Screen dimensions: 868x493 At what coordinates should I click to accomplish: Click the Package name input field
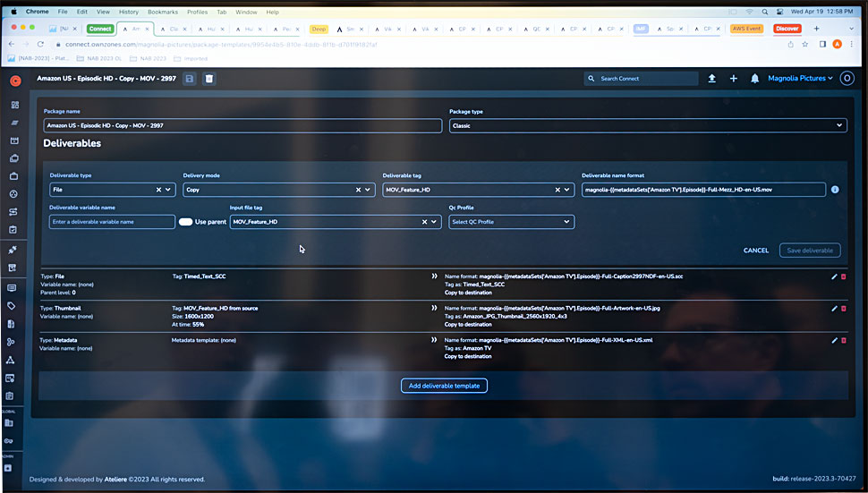[243, 125]
